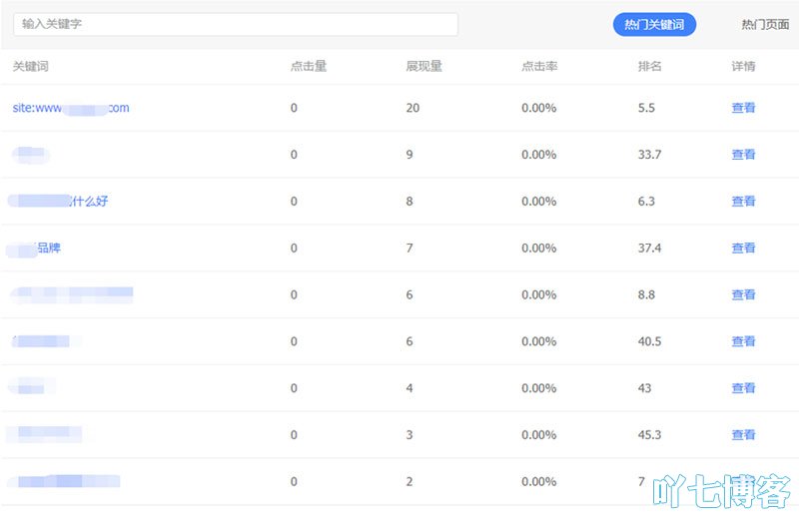Image resolution: width=799 pixels, height=532 pixels.
Task: Click 查看 for the rank 40.5 row
Action: [743, 341]
